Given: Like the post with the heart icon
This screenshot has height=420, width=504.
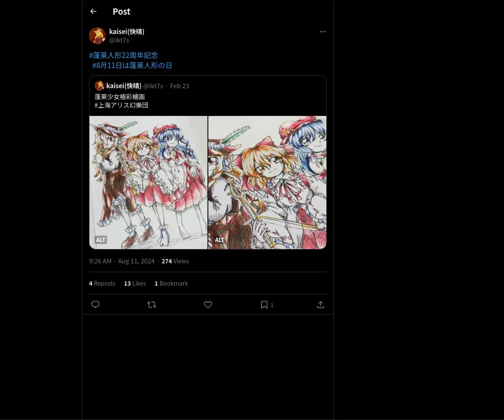Looking at the screenshot, I should point(208,304).
